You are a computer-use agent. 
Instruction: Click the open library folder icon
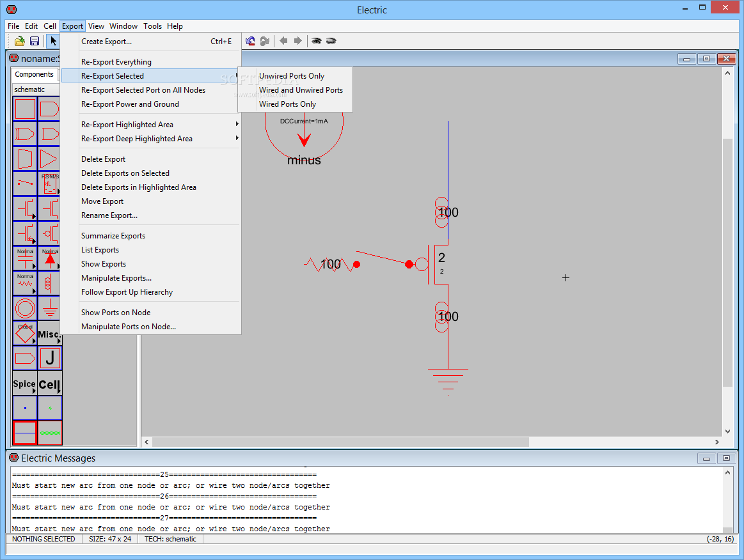(x=19, y=42)
